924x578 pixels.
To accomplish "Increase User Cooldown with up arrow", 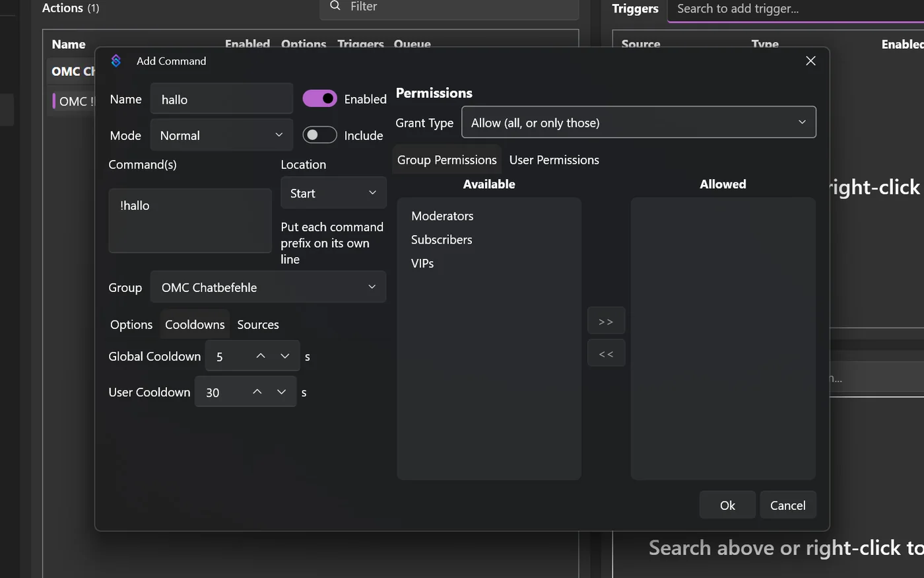I will pyautogui.click(x=257, y=392).
